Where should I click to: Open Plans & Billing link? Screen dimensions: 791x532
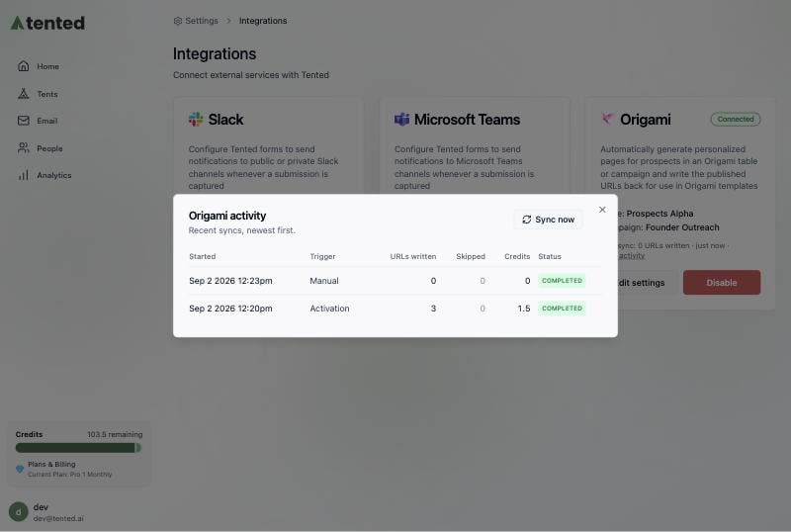pos(51,465)
